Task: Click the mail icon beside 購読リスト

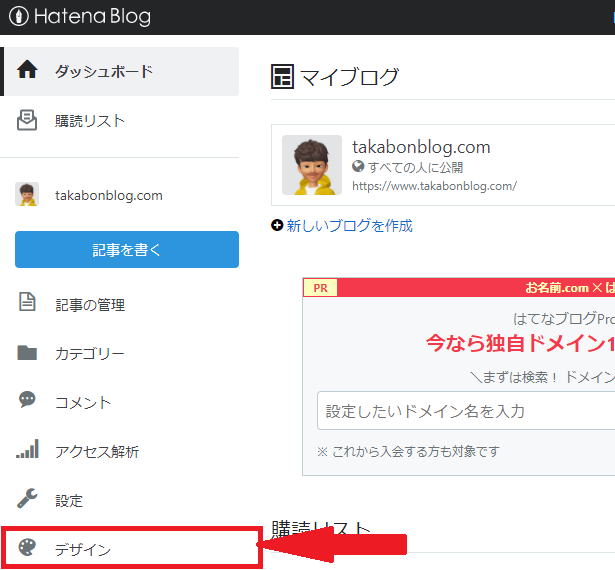Action: (27, 120)
